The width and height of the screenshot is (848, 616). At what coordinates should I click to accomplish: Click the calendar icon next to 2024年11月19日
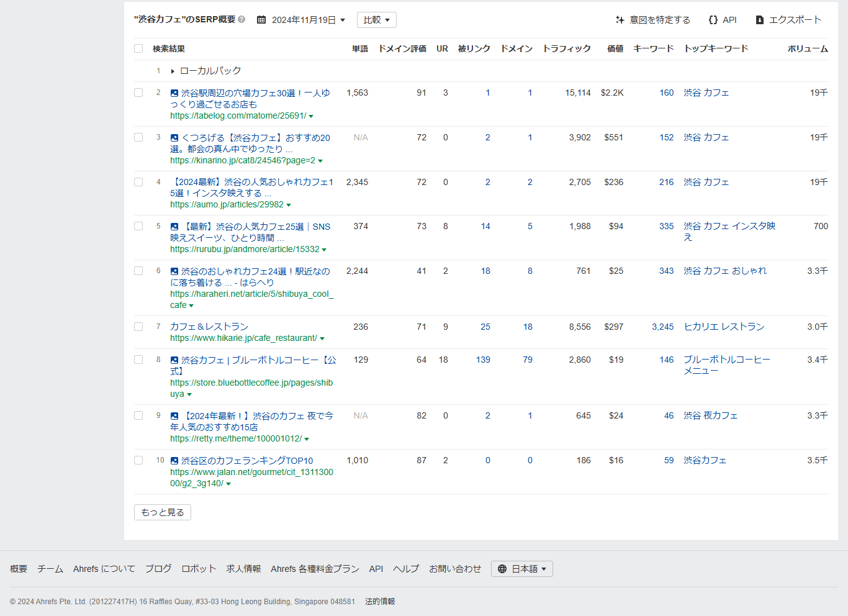(x=261, y=20)
